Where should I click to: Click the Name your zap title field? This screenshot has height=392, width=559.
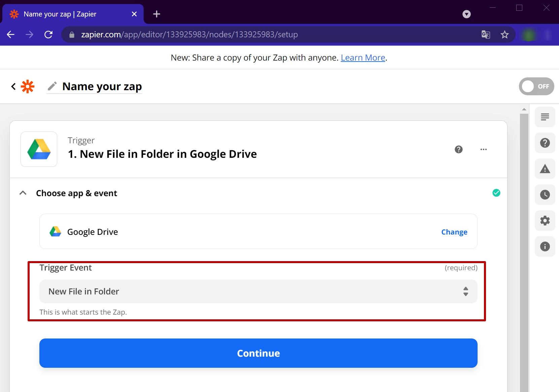pos(102,86)
